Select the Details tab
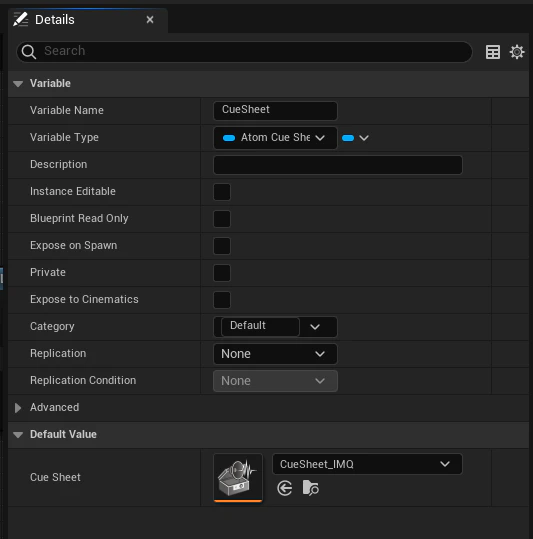Viewport: 533px width, 539px height. [88, 20]
